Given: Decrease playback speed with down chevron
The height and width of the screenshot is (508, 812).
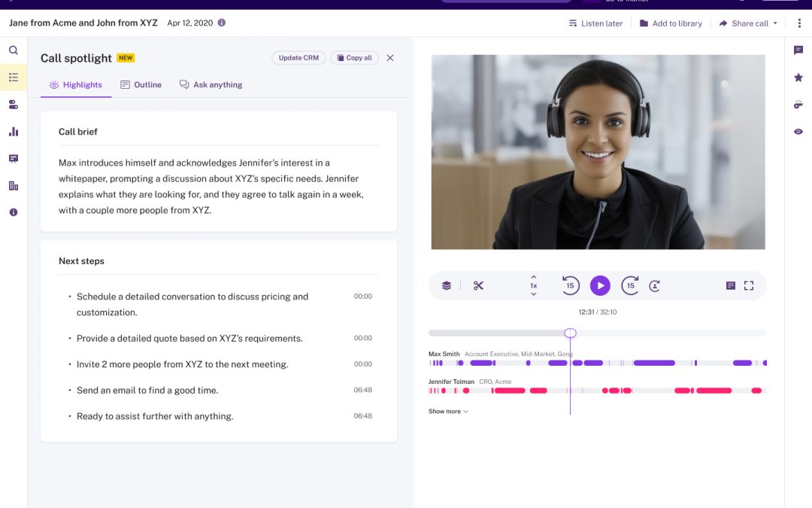Looking at the screenshot, I should pos(533,294).
